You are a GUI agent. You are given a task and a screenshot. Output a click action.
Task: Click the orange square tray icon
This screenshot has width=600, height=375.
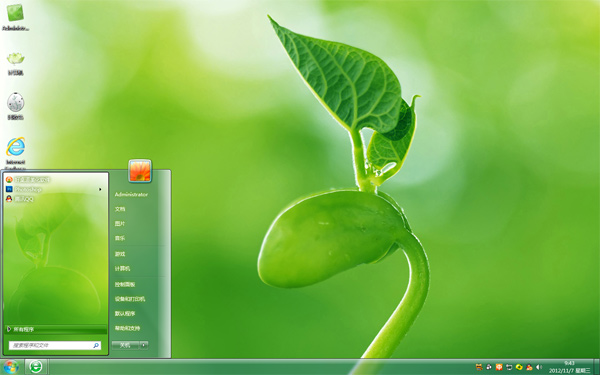pyautogui.click(x=499, y=367)
